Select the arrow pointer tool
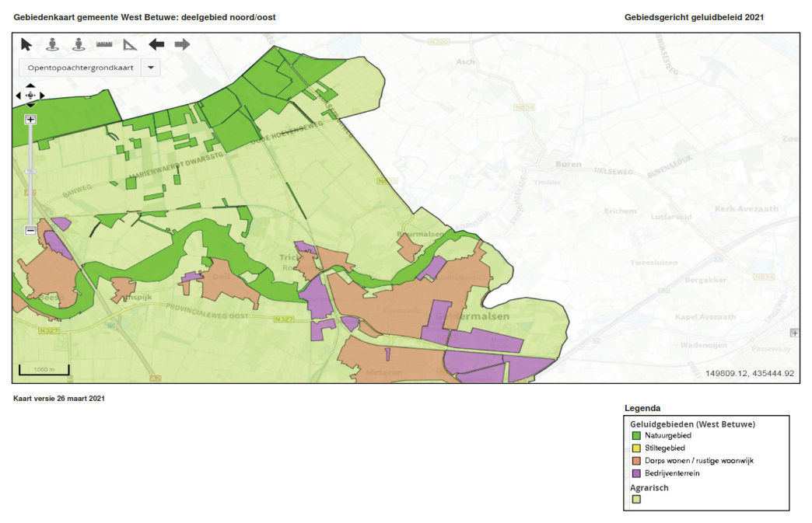The height and width of the screenshot is (523, 812). coord(26,44)
